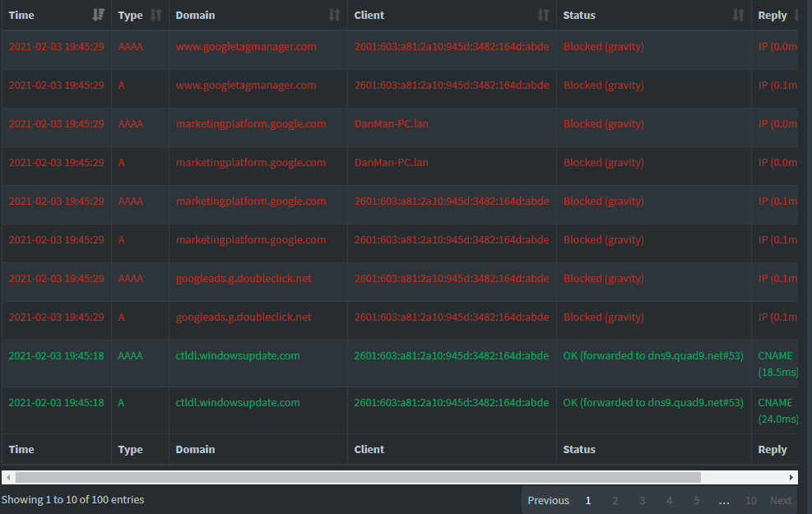Click horizontal scrollbar right arrow
This screenshot has width=812, height=514.
pos(791,477)
